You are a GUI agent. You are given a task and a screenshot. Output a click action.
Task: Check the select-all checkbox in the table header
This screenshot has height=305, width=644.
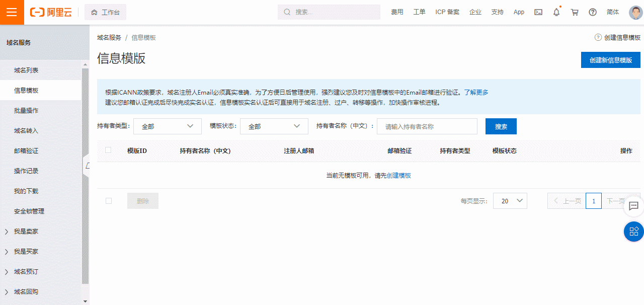pyautogui.click(x=108, y=150)
